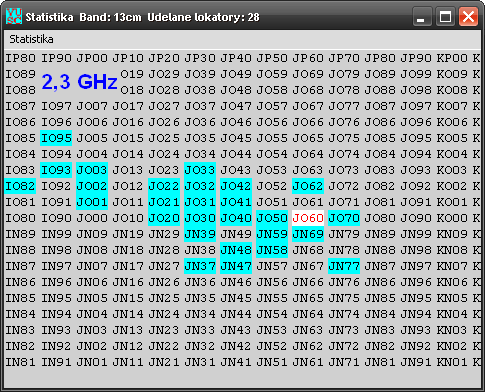The height and width of the screenshot is (392, 485).
Task: Select highlighted locator IO95
Action: [x=56, y=138]
